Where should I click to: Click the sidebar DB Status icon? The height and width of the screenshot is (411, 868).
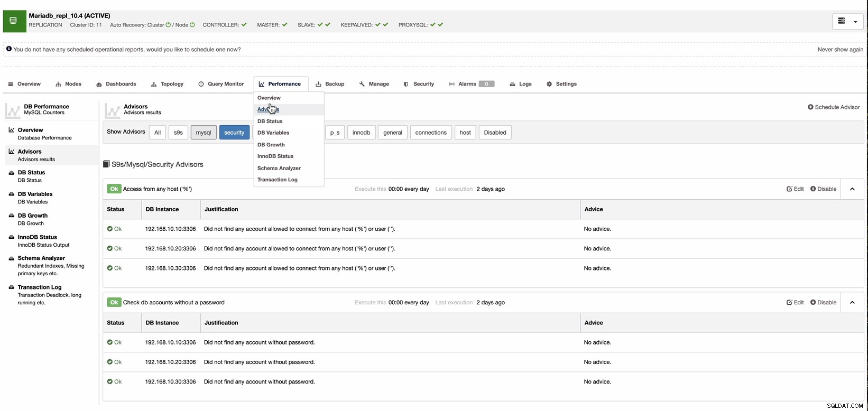pyautogui.click(x=12, y=173)
